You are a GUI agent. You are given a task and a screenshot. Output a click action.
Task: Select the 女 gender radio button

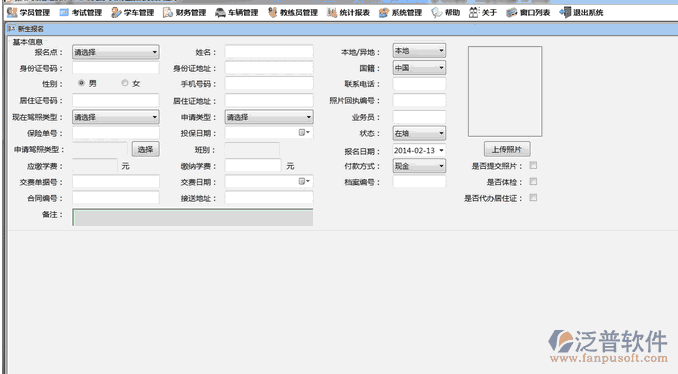(x=125, y=83)
